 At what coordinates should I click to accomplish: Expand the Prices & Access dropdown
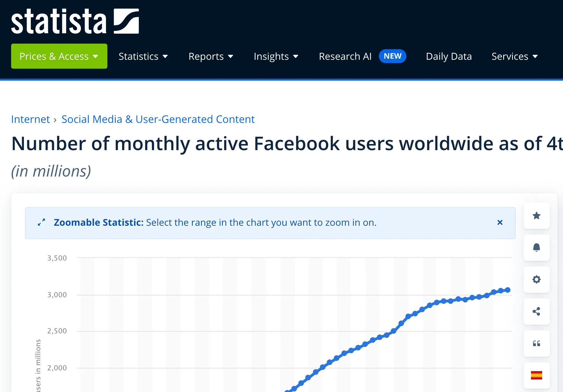(59, 56)
